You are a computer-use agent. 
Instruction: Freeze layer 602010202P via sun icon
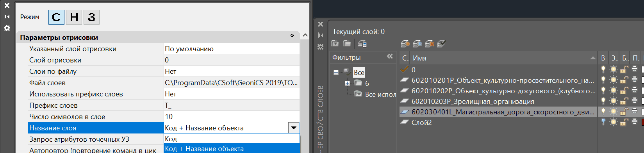tap(614, 90)
